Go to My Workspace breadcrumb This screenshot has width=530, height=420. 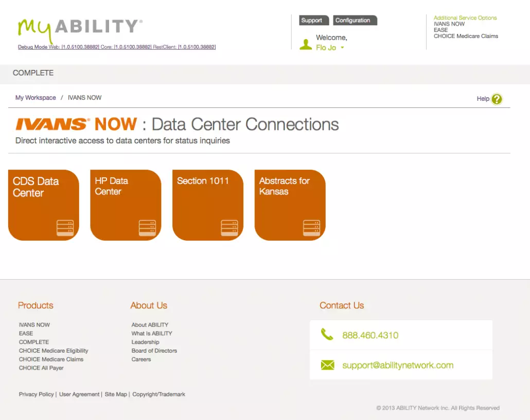[36, 98]
